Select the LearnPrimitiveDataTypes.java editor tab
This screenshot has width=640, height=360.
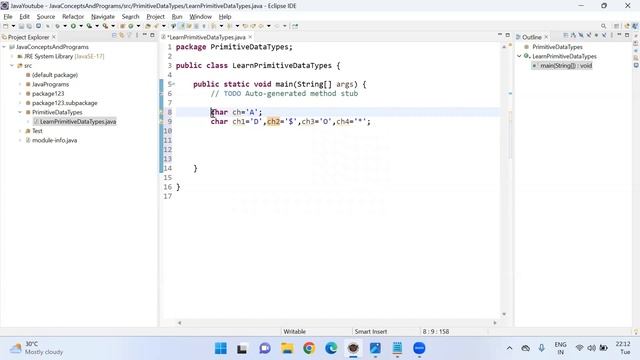pyautogui.click(x=206, y=37)
